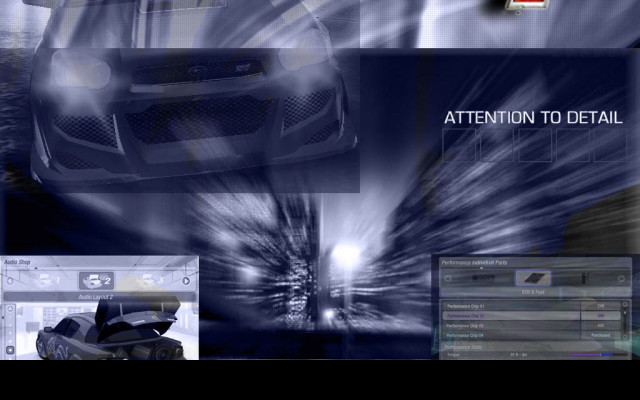This screenshot has width=640, height=400.
Task: Click the Audio Layout 2 label bar
Action: pos(99,297)
